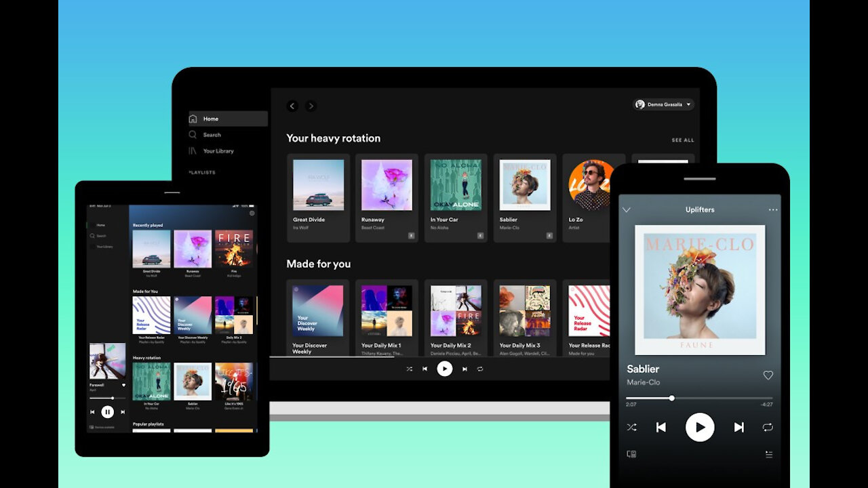This screenshot has height=488, width=868.
Task: Go back with the laptop left arrow
Action: tap(292, 106)
